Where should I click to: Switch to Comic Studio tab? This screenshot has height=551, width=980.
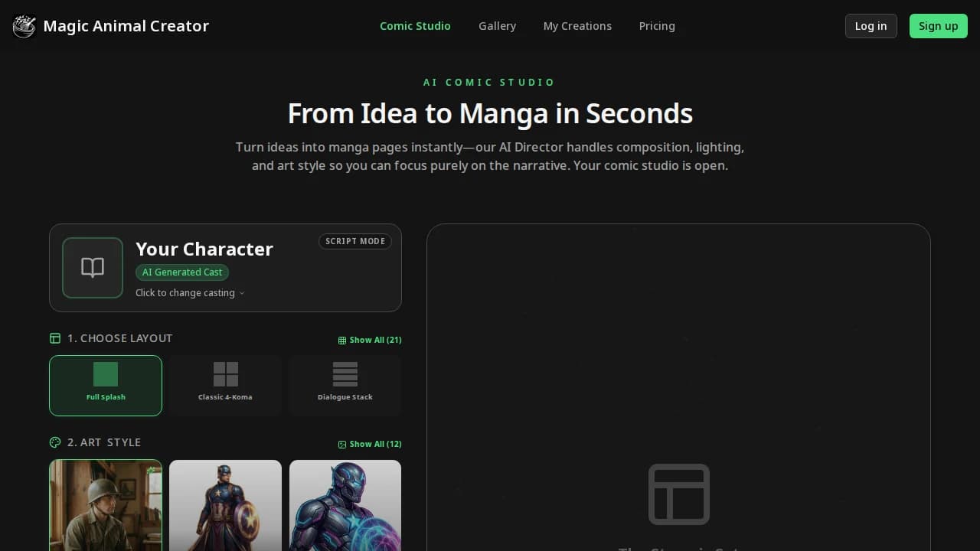tap(415, 25)
